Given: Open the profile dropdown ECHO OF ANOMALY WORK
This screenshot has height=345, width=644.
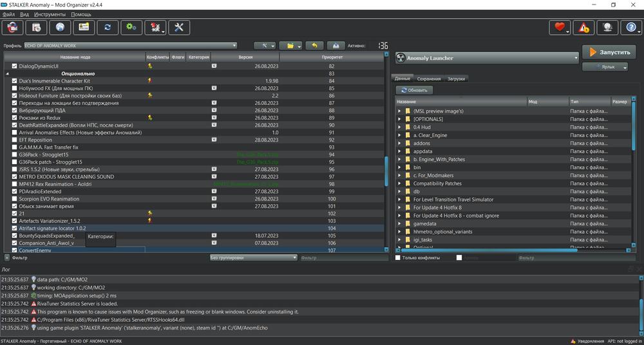Looking at the screenshot, I should pos(131,46).
